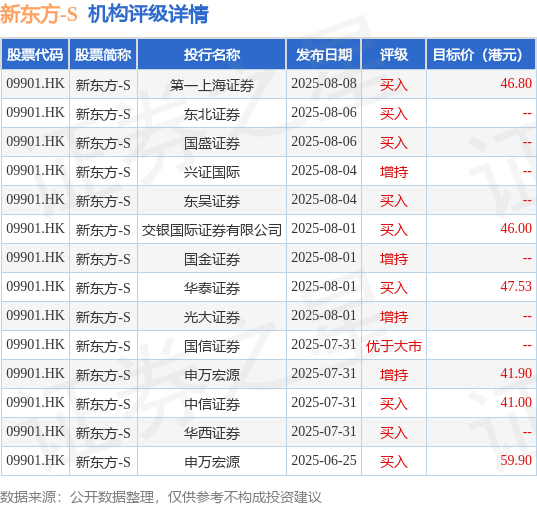Click target price 46.80
Screen dimensions: 537x506
[516, 83]
